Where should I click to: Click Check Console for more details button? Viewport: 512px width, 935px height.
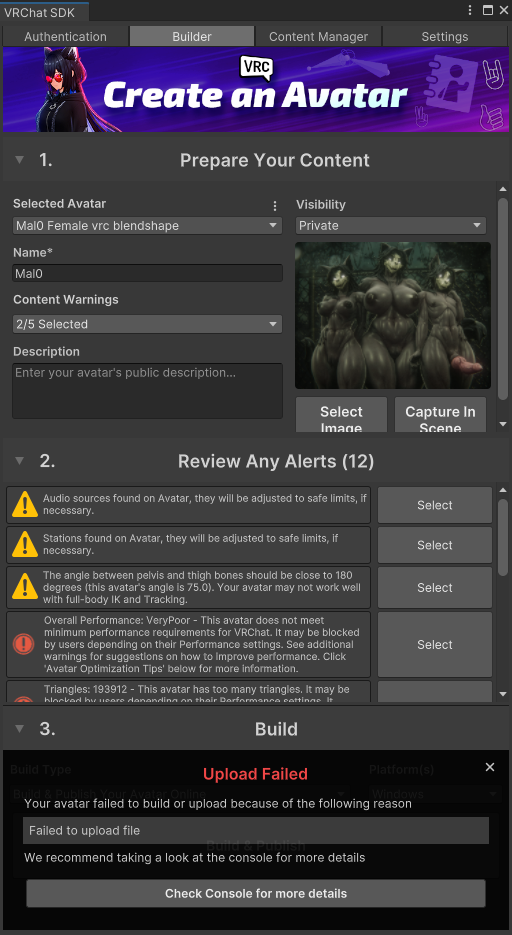[x=256, y=893]
